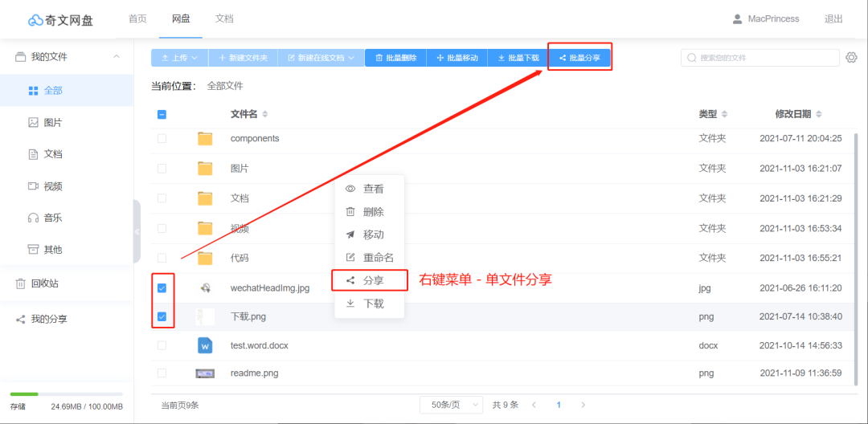Click the settings gear icon beside search
The image size is (868, 424).
pos(852,58)
